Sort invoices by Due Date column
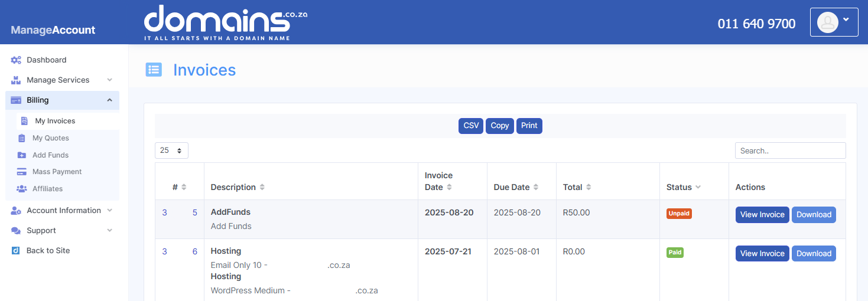The height and width of the screenshot is (301, 868). point(516,187)
